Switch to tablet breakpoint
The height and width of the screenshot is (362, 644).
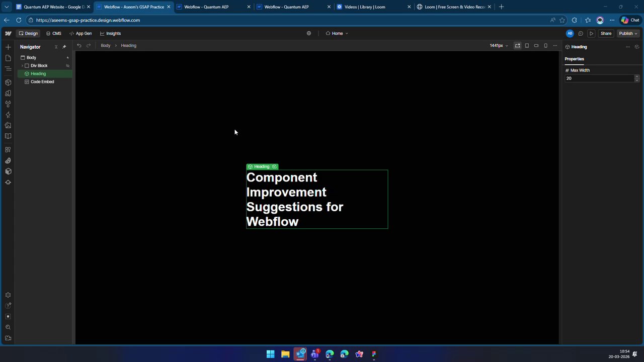(527, 45)
